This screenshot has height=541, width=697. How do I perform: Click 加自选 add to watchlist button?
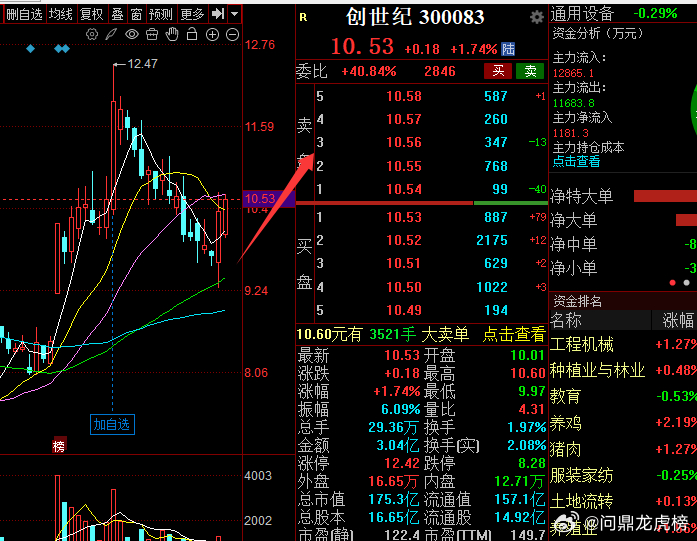click(112, 425)
